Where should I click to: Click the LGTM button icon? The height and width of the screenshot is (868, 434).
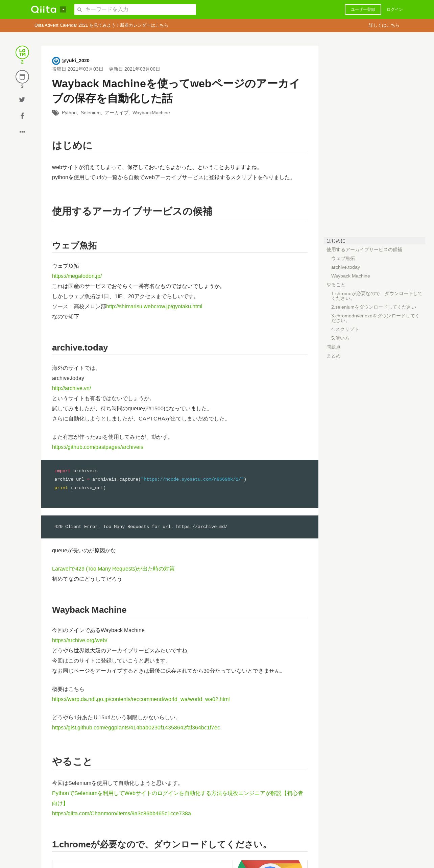tap(22, 52)
